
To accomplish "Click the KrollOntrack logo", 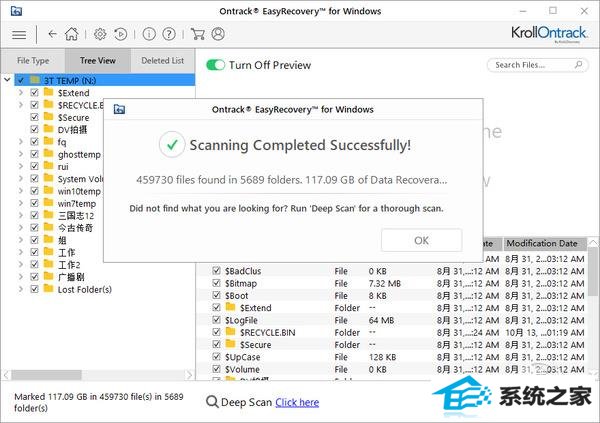I will click(548, 33).
